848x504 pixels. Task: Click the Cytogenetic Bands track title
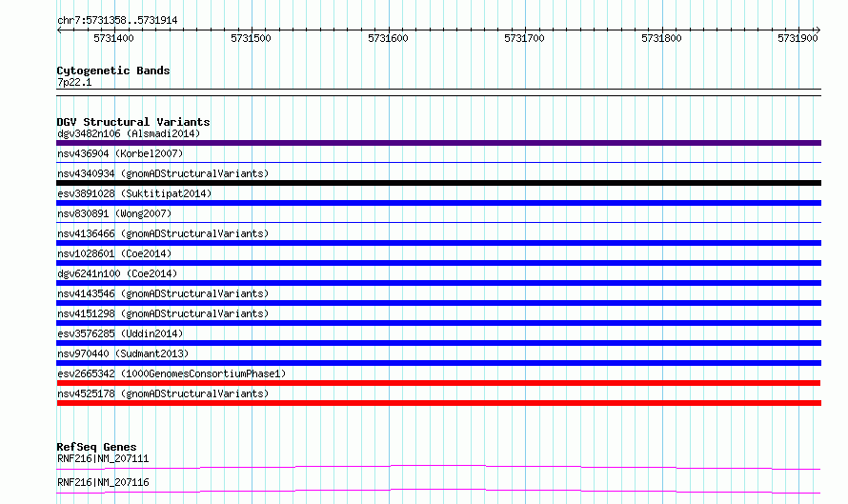(x=113, y=71)
